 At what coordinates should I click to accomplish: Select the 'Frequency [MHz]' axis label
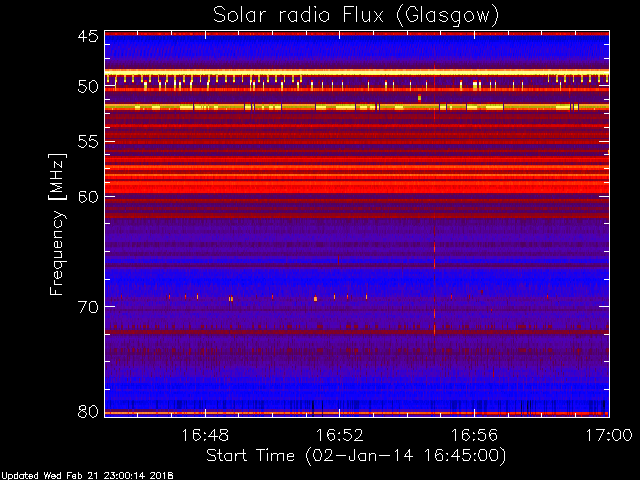click(57, 224)
